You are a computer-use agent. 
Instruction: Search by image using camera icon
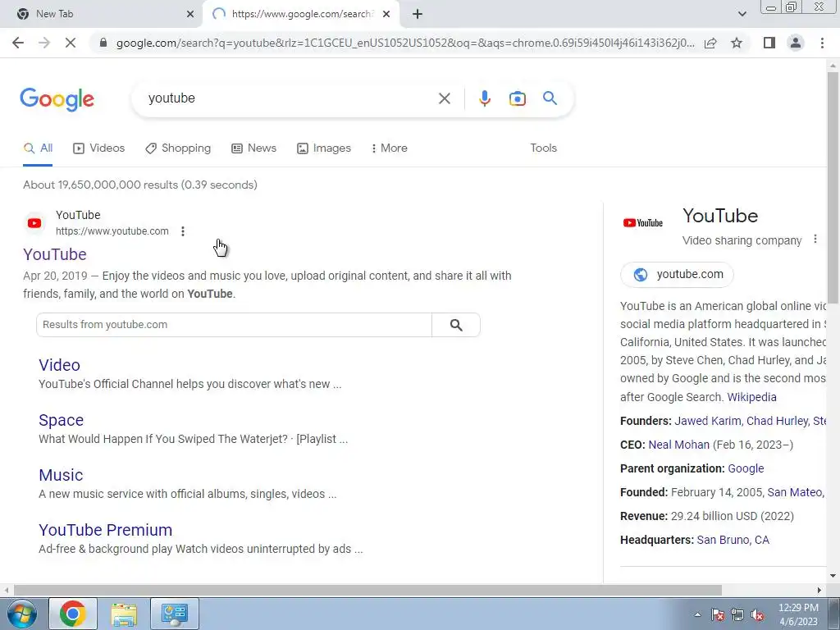(x=517, y=98)
